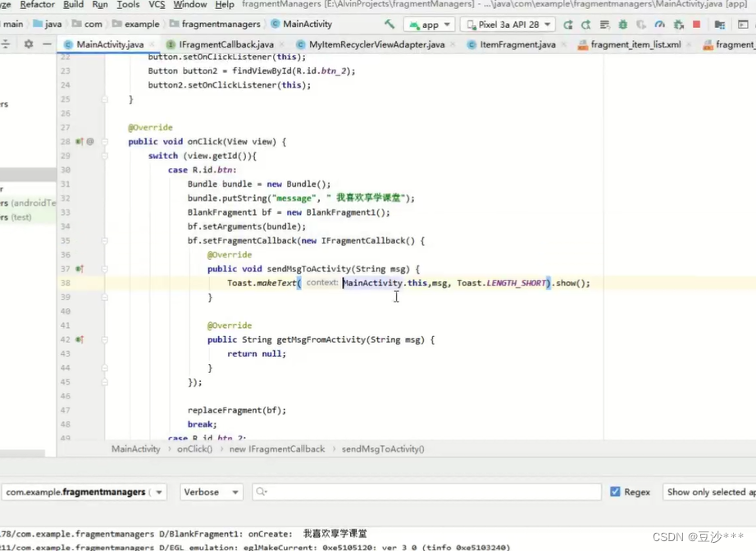756x551 pixels.
Task: Click Attach Debugger to Android Process icon
Action: [x=678, y=24]
